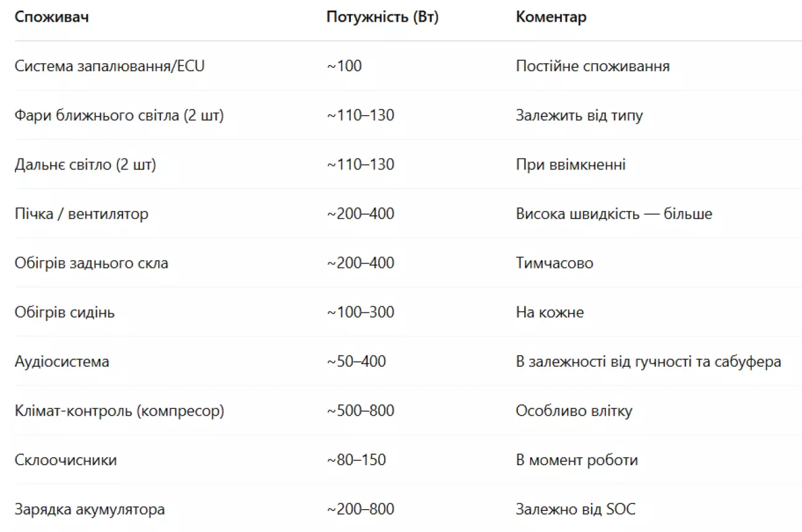Select the Залежно від SOC comment
Viewport: 802px width, 532px height.
[x=576, y=510]
